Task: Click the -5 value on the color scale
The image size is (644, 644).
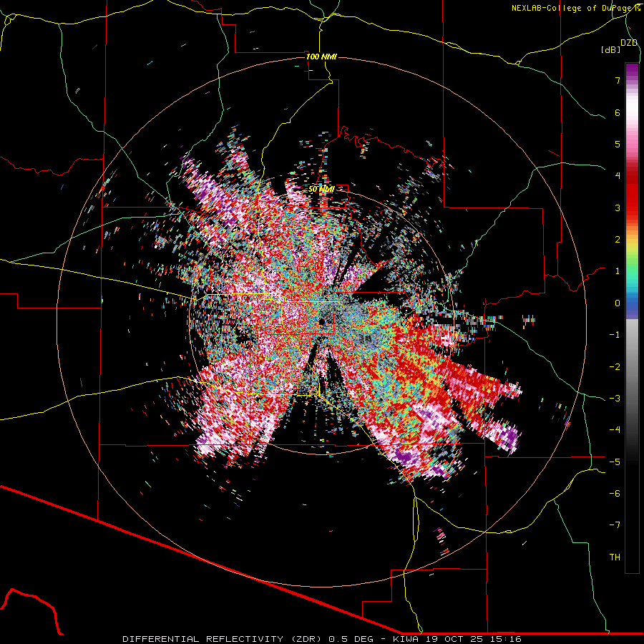Action: pyautogui.click(x=615, y=462)
